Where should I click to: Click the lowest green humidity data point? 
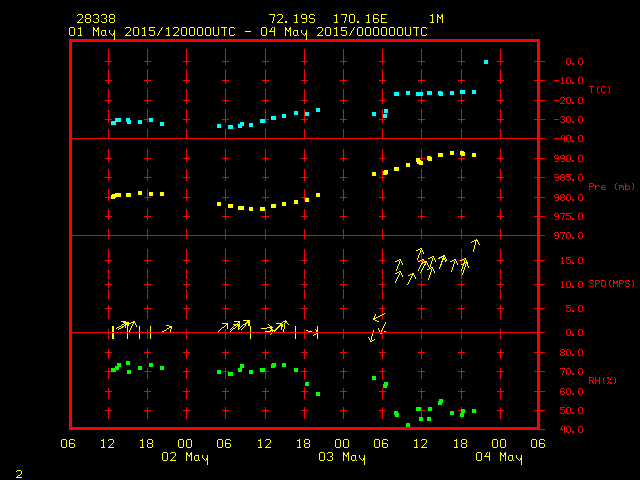click(408, 425)
